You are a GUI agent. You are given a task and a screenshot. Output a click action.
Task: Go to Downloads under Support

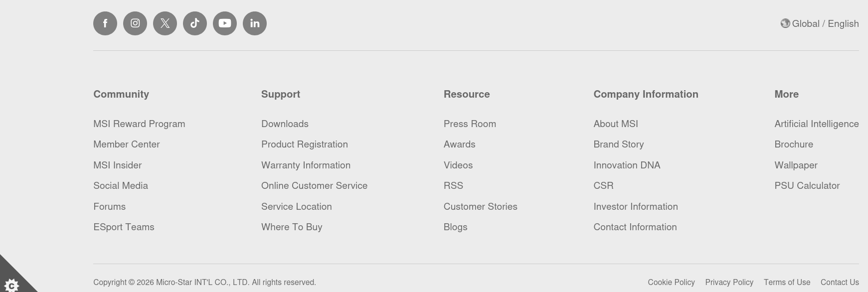point(285,124)
